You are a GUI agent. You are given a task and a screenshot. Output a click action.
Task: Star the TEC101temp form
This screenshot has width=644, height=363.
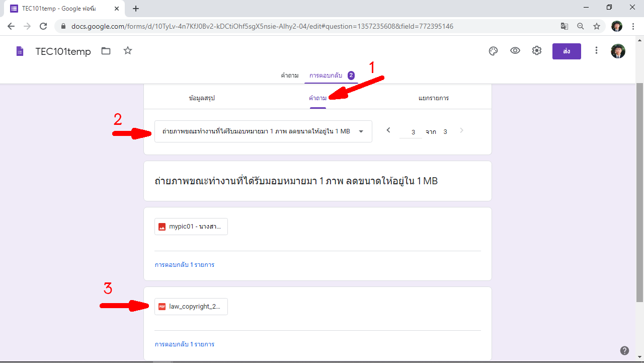point(128,51)
